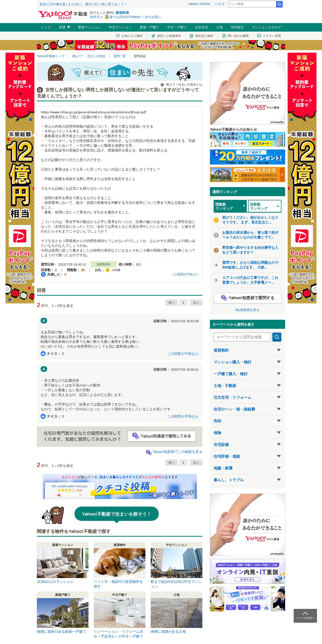
Task: Select the 閲覧数ランキング tab
Action: (230, 206)
